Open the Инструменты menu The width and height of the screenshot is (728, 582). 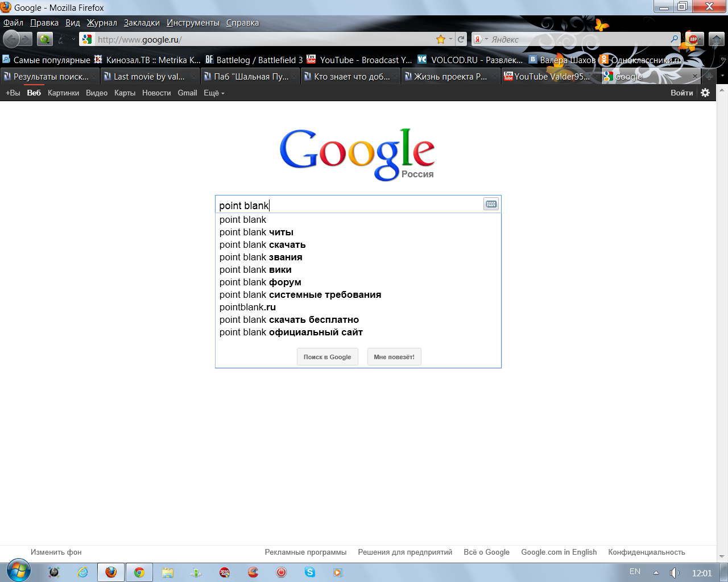(193, 23)
